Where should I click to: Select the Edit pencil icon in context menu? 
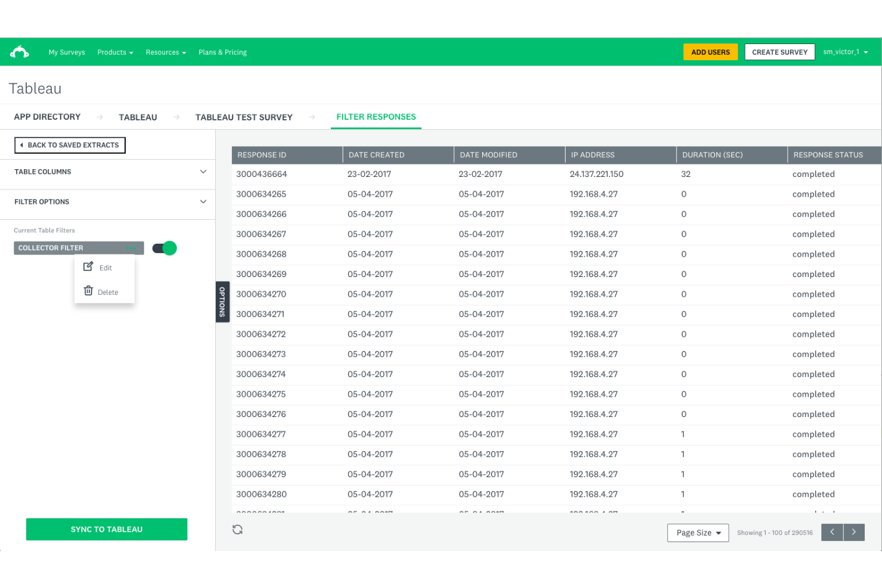(88, 266)
